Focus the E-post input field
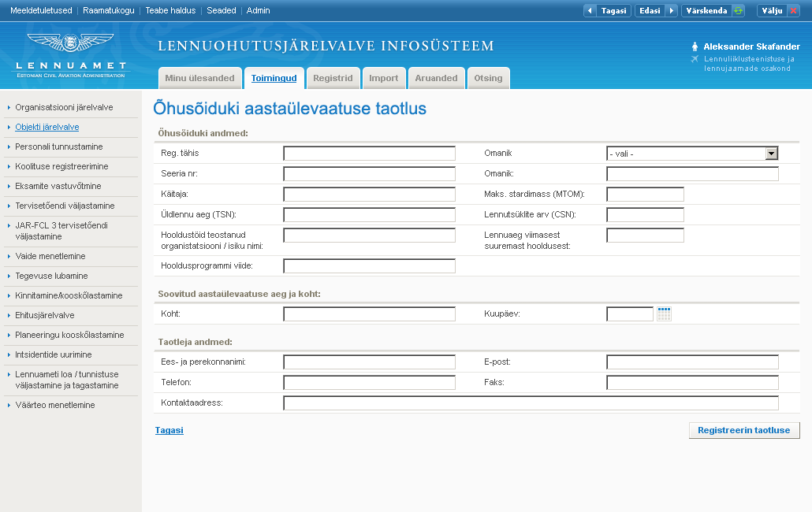812x512 pixels. [692, 362]
